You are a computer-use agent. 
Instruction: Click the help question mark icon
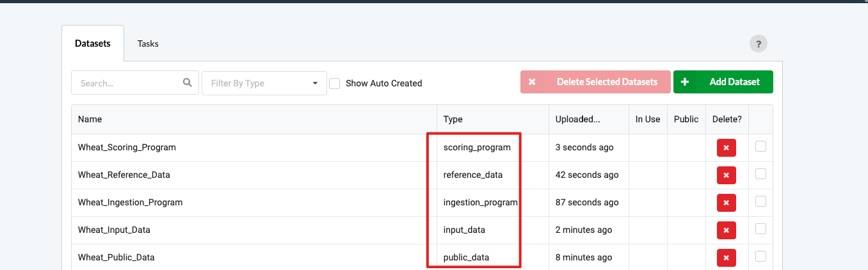(758, 44)
